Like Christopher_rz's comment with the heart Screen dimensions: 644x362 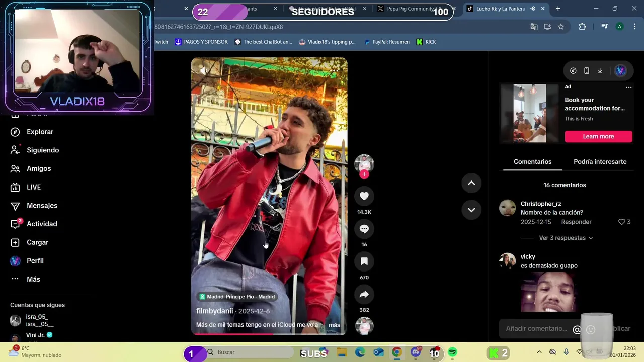coord(621,222)
